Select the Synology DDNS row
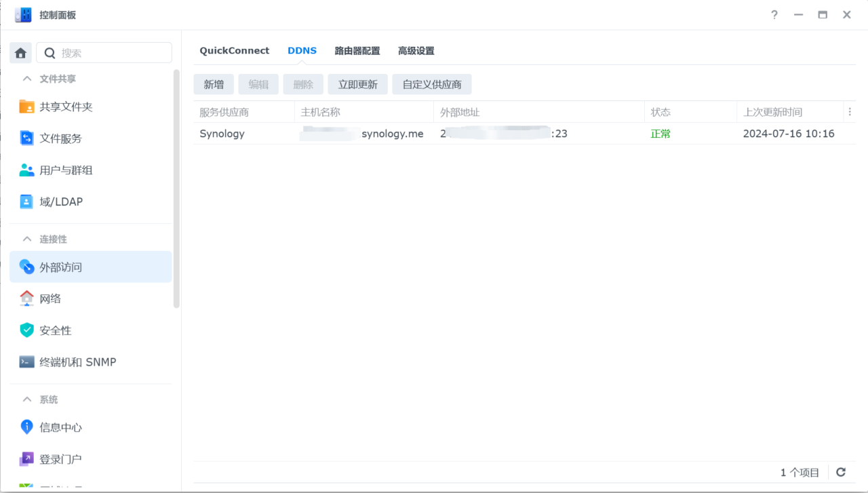 pos(525,134)
